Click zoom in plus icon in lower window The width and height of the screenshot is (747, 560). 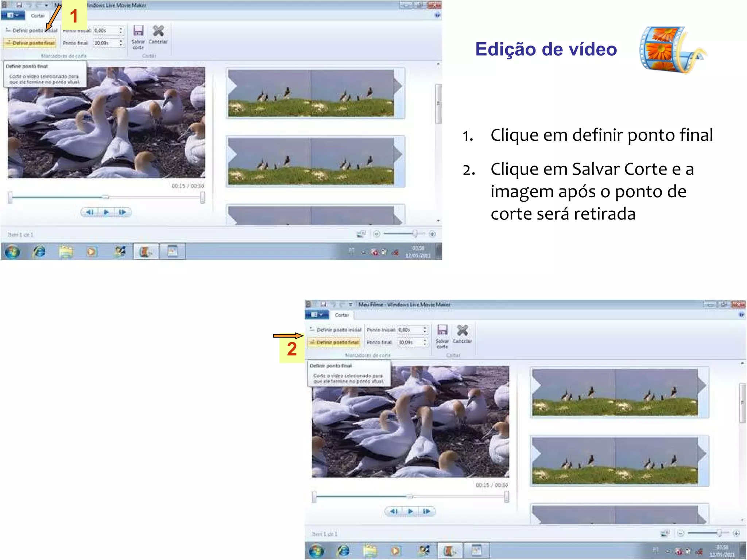pyautogui.click(x=736, y=533)
